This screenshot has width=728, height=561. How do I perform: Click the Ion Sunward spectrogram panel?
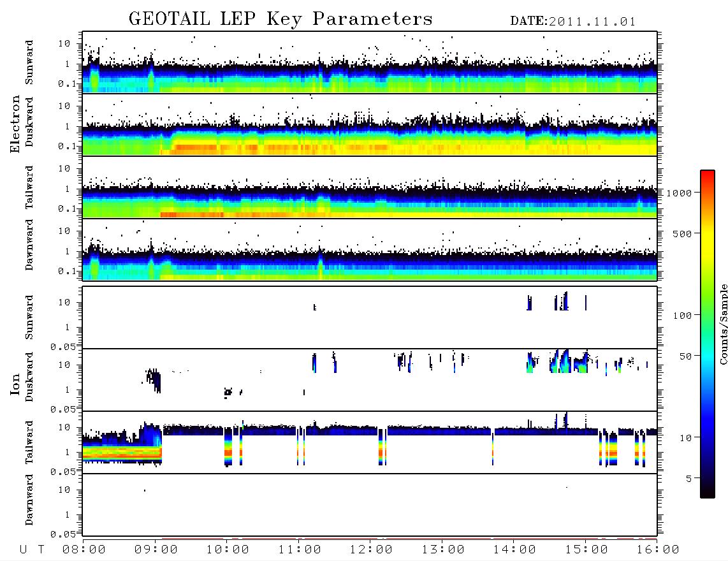pos(370,317)
